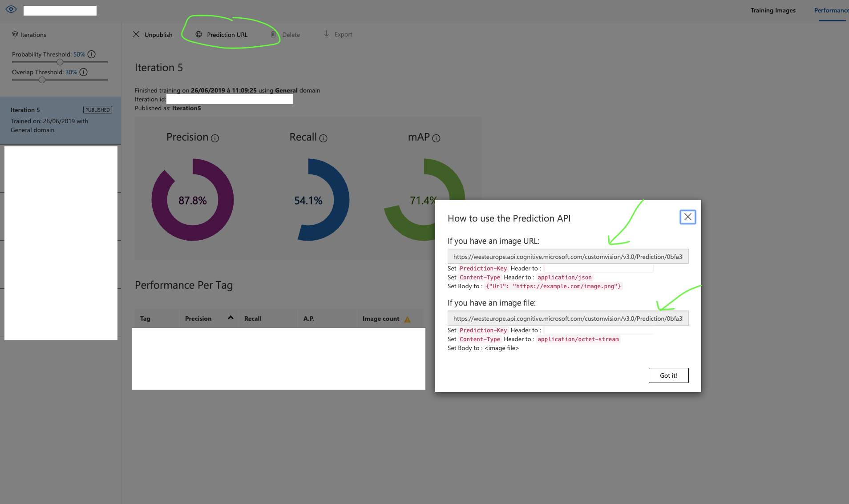The width and height of the screenshot is (849, 504).
Task: Click the Iteration 5 page heading
Action: [x=159, y=68]
